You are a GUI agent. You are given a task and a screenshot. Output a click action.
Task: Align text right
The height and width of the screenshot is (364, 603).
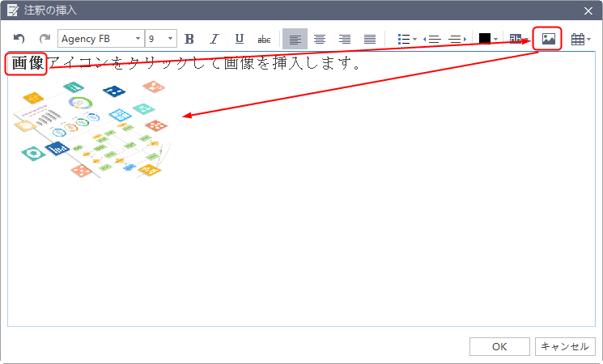(345, 39)
